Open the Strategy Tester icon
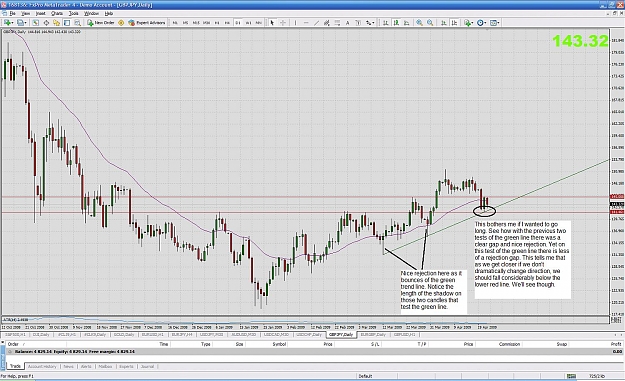Screen dimensions: 625x381 (x=77, y=23)
